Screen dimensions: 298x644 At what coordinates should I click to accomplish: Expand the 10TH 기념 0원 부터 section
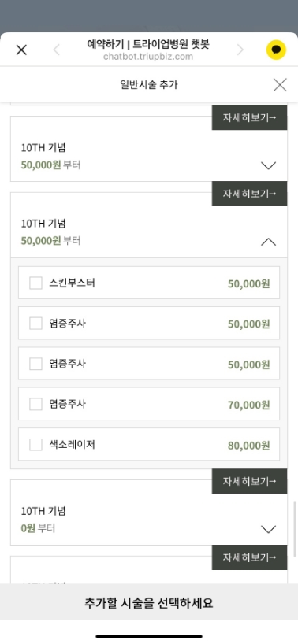point(268,529)
